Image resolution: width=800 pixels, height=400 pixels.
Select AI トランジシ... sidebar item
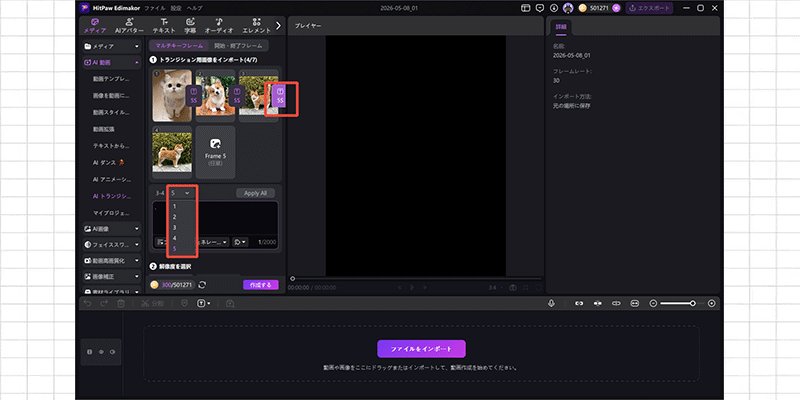click(x=111, y=196)
